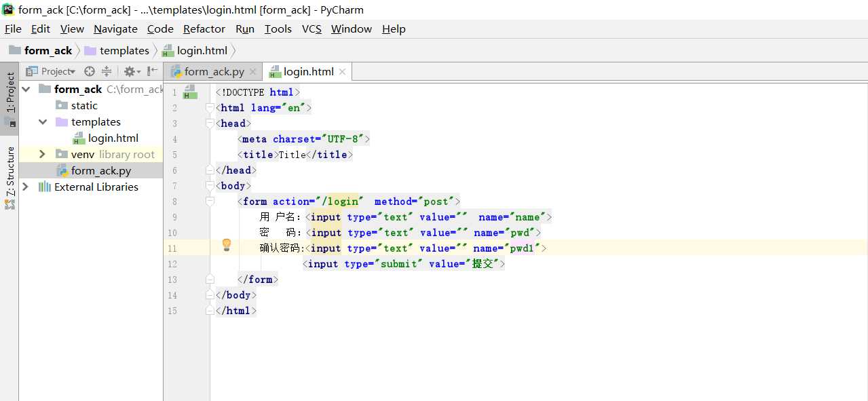Click the PyCharm logo in title bar

coord(8,9)
